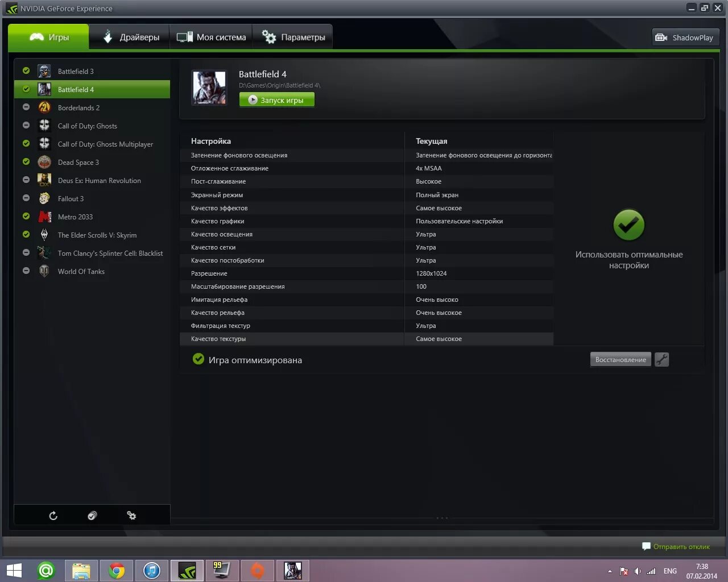This screenshot has height=582, width=728.
Task: Click Battlefield 3's optimized status checkmark
Action: point(26,71)
